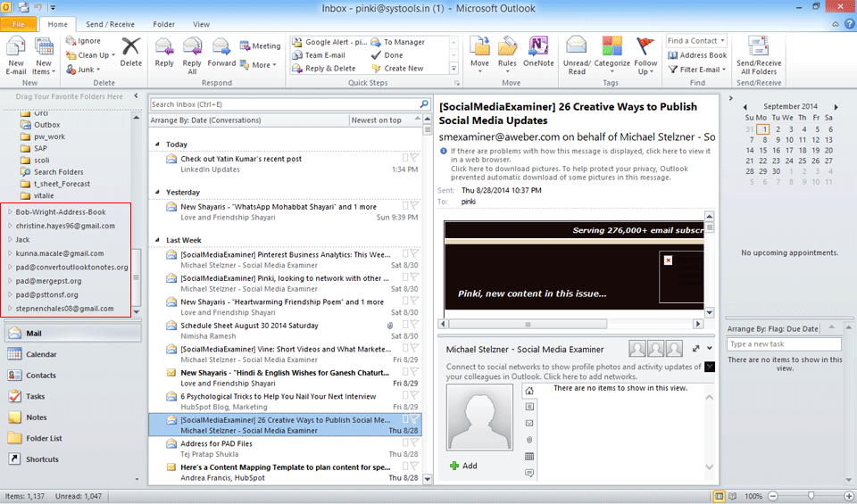The height and width of the screenshot is (504, 857).
Task: Toggle People Pane expand arrows icon
Action: coord(695,349)
